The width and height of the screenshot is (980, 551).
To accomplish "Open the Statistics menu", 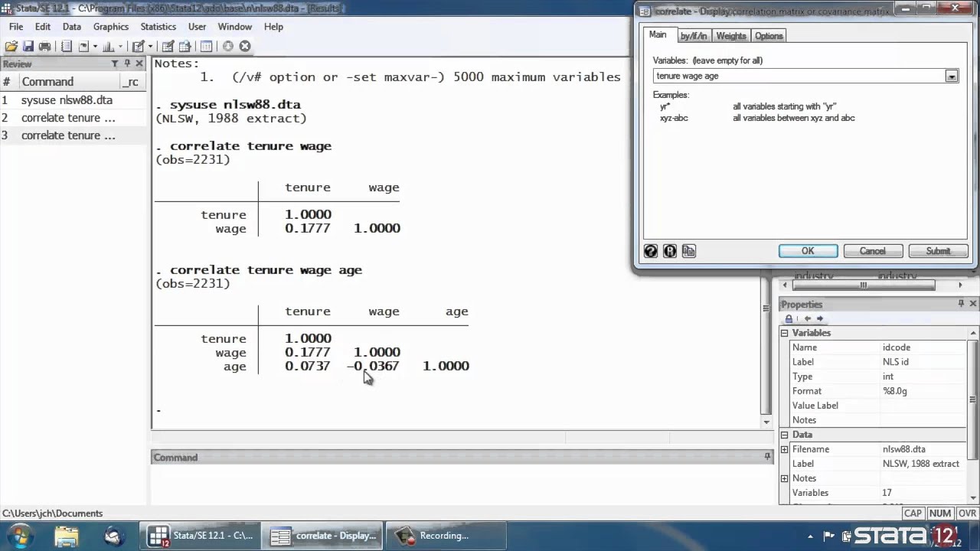I will (x=158, y=26).
